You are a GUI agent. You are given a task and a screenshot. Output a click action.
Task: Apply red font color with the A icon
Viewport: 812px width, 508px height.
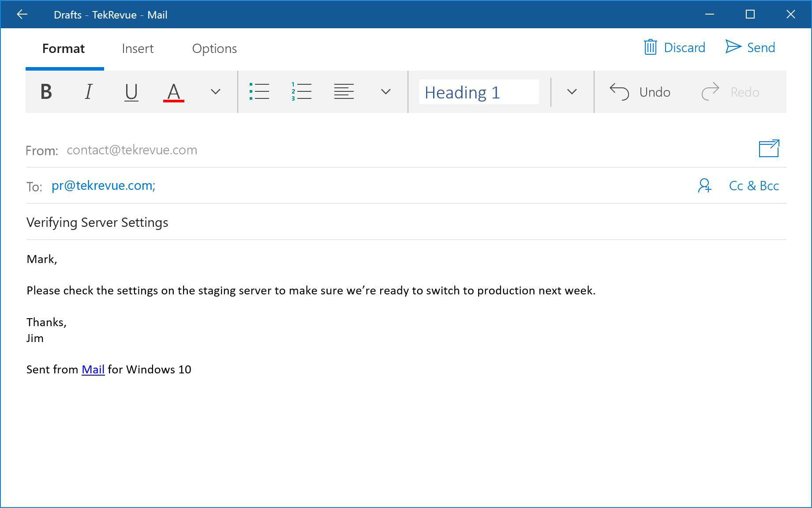coord(174,92)
